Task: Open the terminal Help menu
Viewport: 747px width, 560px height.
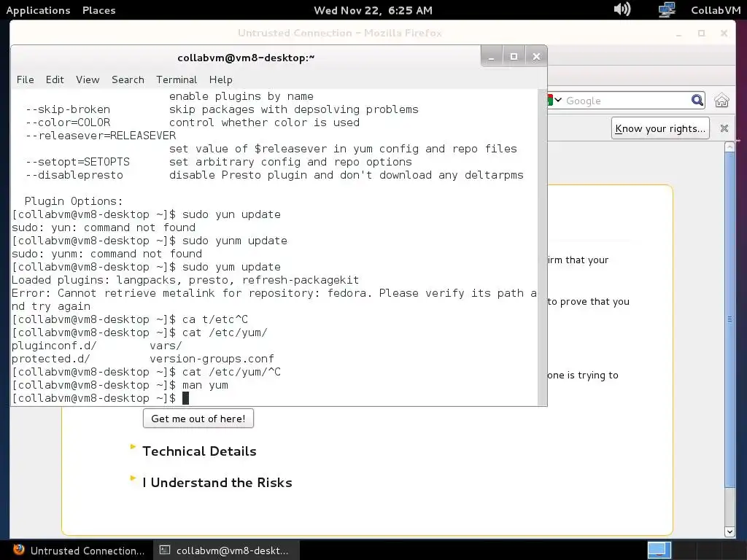Action: point(220,79)
